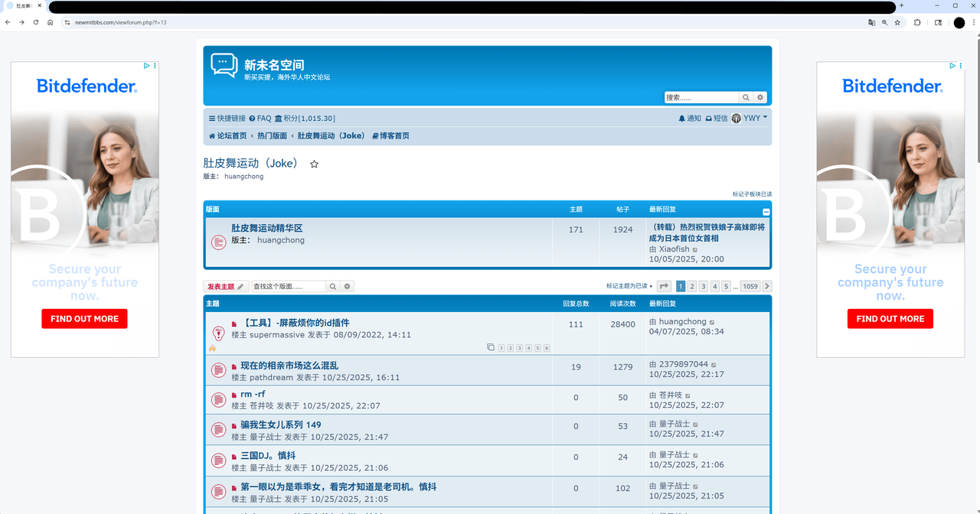The image size is (980, 514).
Task: Click the jump-to-page arrow button
Action: 664,286
